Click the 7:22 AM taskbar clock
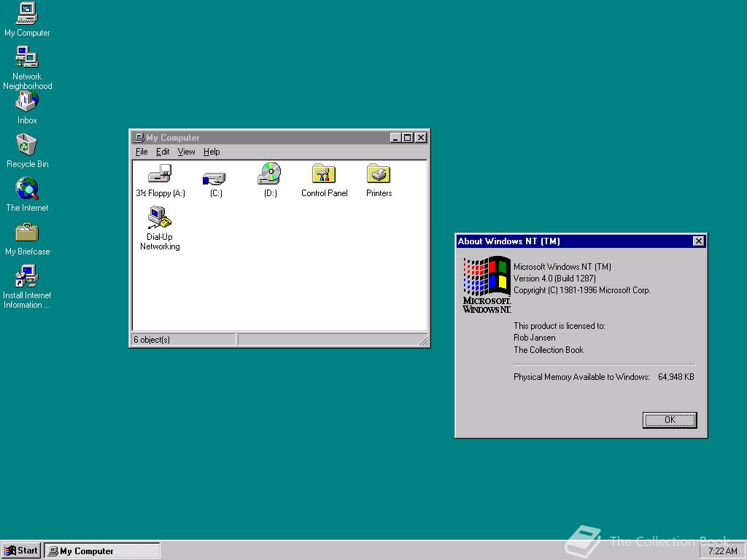Image resolution: width=747 pixels, height=560 pixels. (722, 551)
